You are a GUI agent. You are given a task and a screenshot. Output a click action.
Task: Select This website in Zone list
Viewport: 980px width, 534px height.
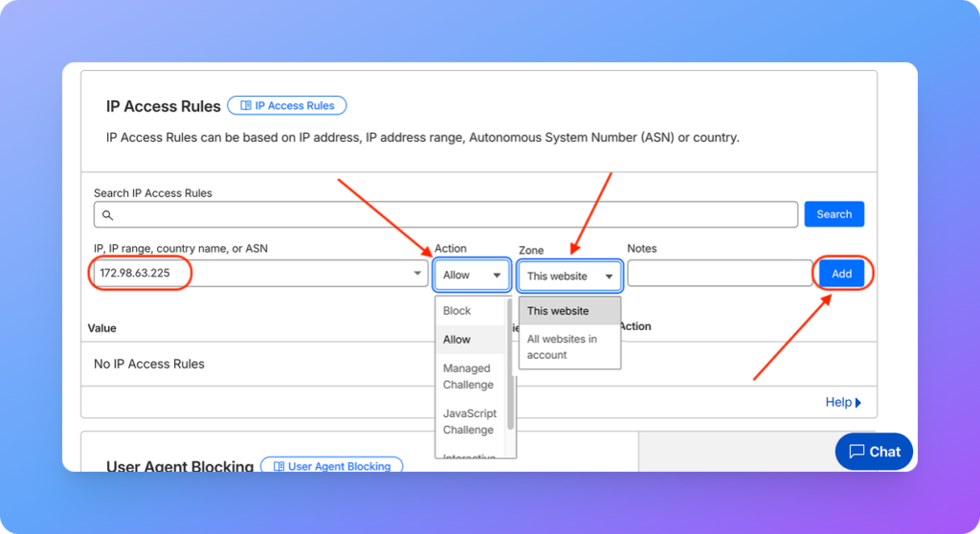point(558,311)
